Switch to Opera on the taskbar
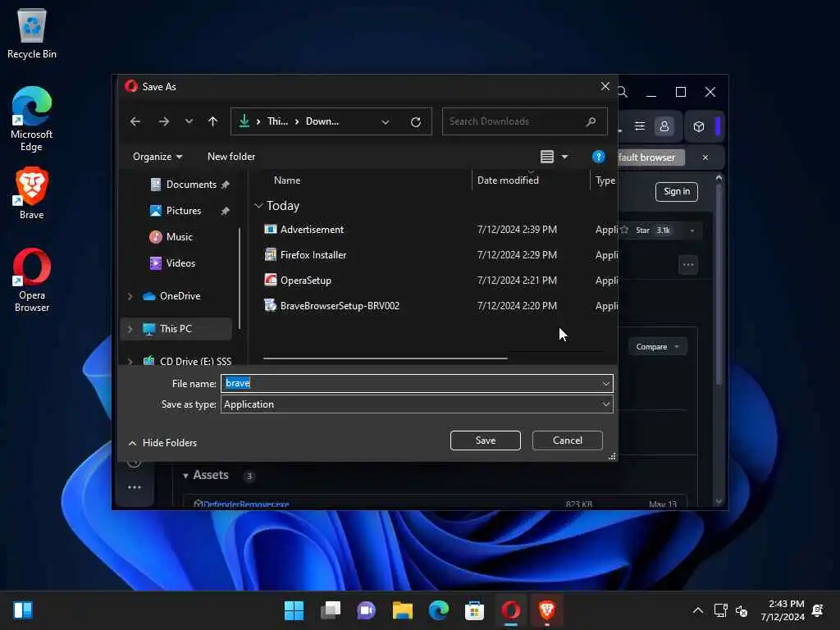 (x=510, y=610)
